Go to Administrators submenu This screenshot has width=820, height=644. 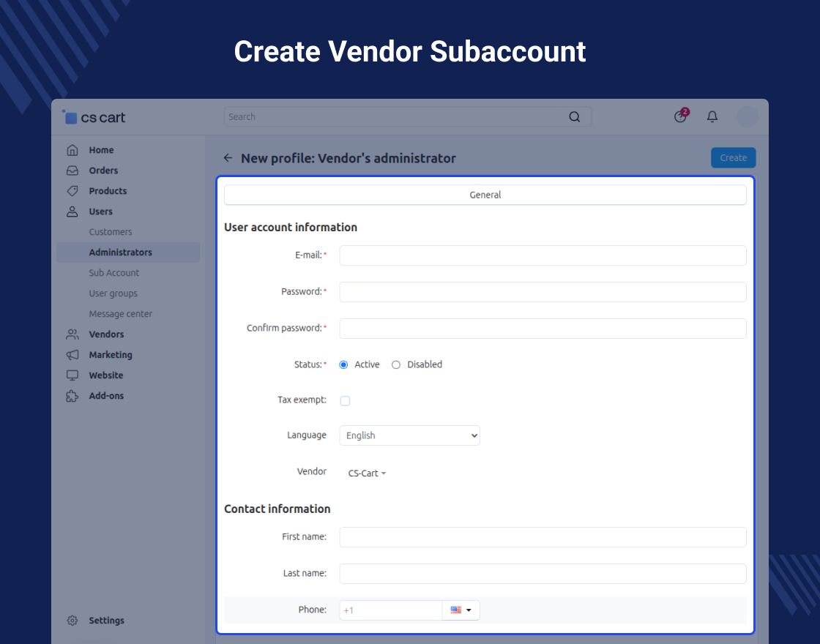(128, 252)
